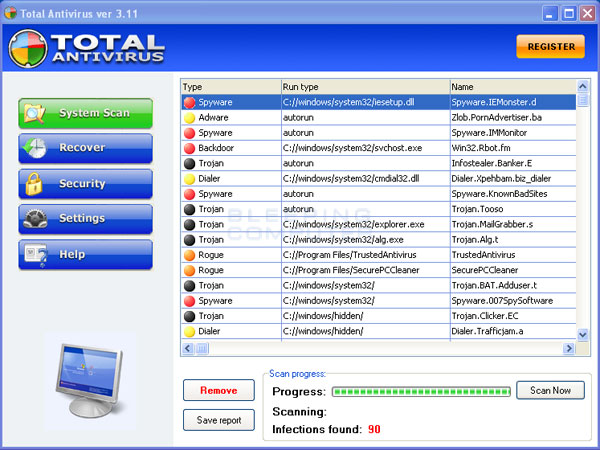Click the padlock icon on Security

coord(35,184)
